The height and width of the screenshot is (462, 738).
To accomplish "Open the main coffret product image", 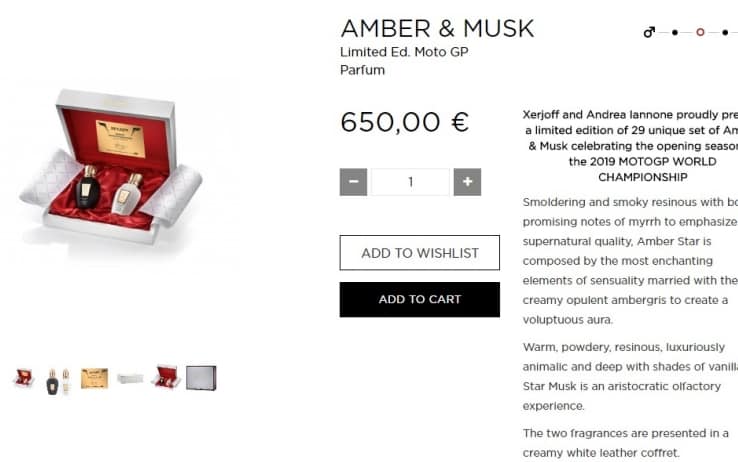I will [111, 169].
